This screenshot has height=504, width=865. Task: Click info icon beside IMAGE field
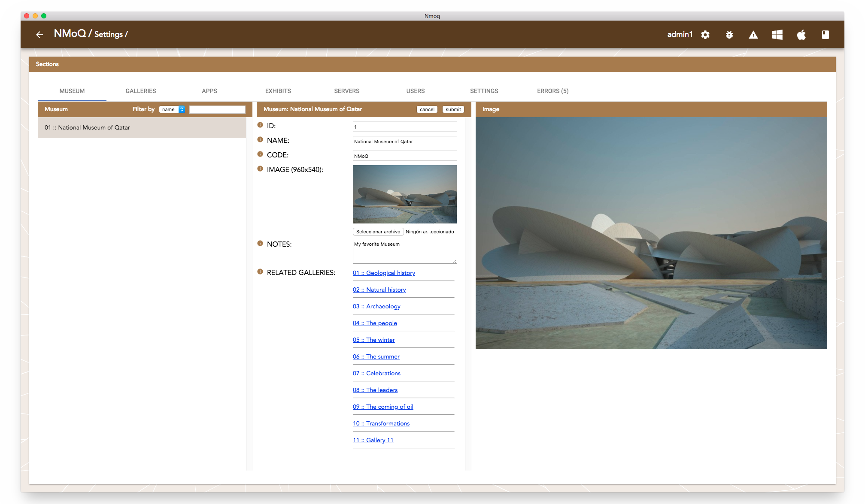(x=260, y=169)
